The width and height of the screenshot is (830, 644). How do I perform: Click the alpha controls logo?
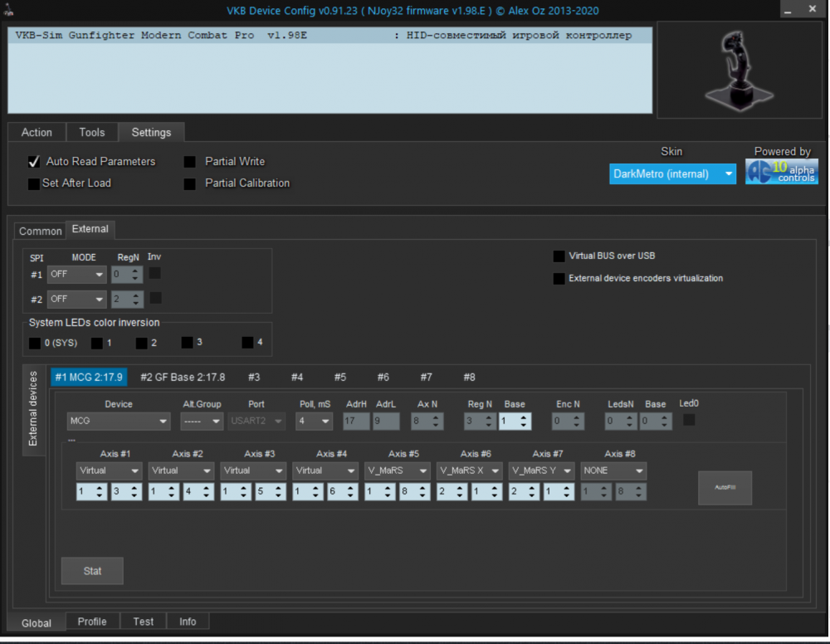pos(780,172)
